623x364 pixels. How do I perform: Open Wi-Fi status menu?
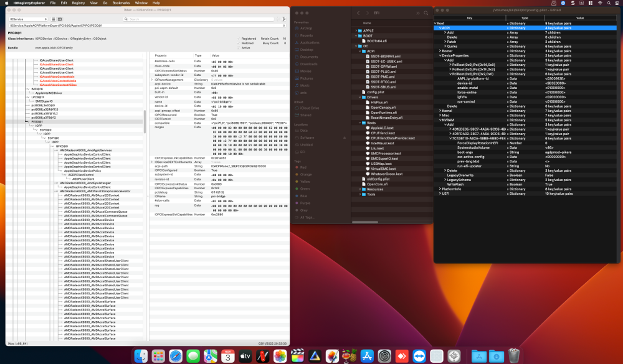pos(599,2)
